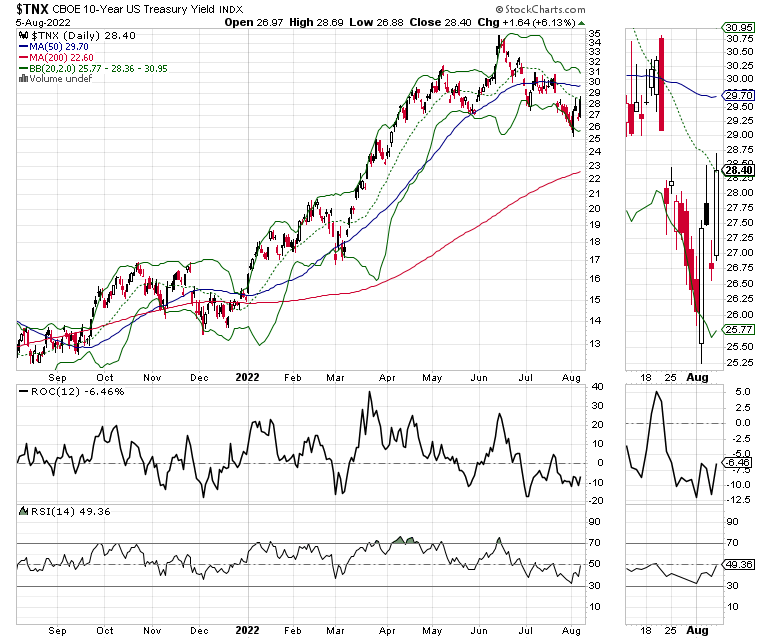Click the green up-arrow after Chg value
Screen dimensions: 770x639
[582, 21]
